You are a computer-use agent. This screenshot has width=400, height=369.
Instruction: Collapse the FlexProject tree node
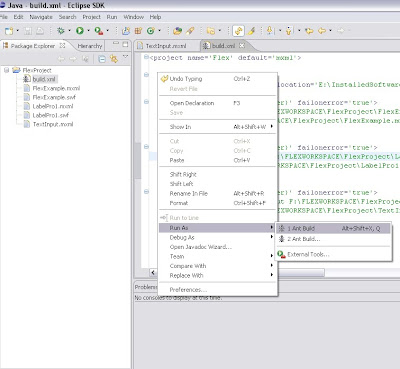(x=6, y=70)
